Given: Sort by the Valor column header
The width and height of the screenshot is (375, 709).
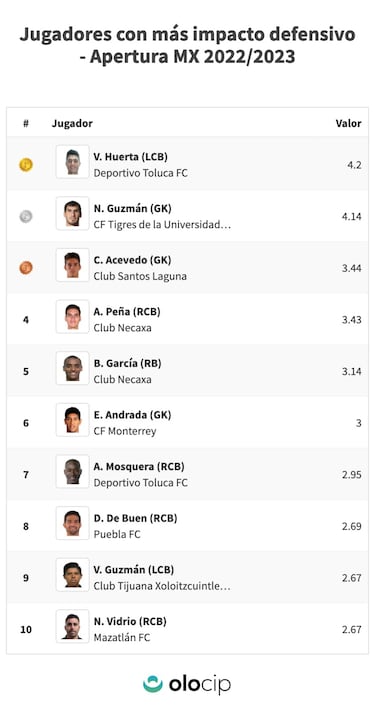Looking at the screenshot, I should pos(348,123).
